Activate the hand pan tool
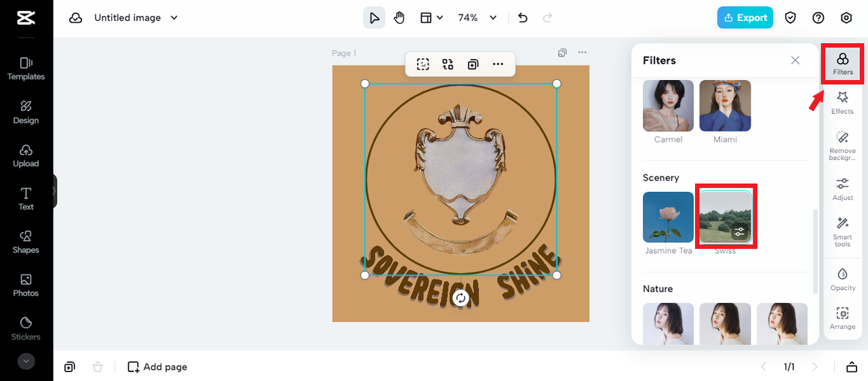 coord(399,18)
